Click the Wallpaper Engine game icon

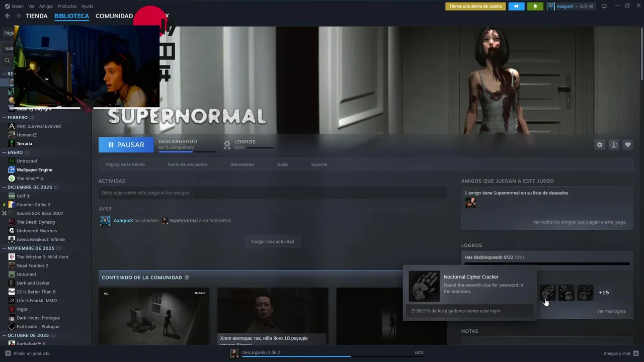(12, 170)
